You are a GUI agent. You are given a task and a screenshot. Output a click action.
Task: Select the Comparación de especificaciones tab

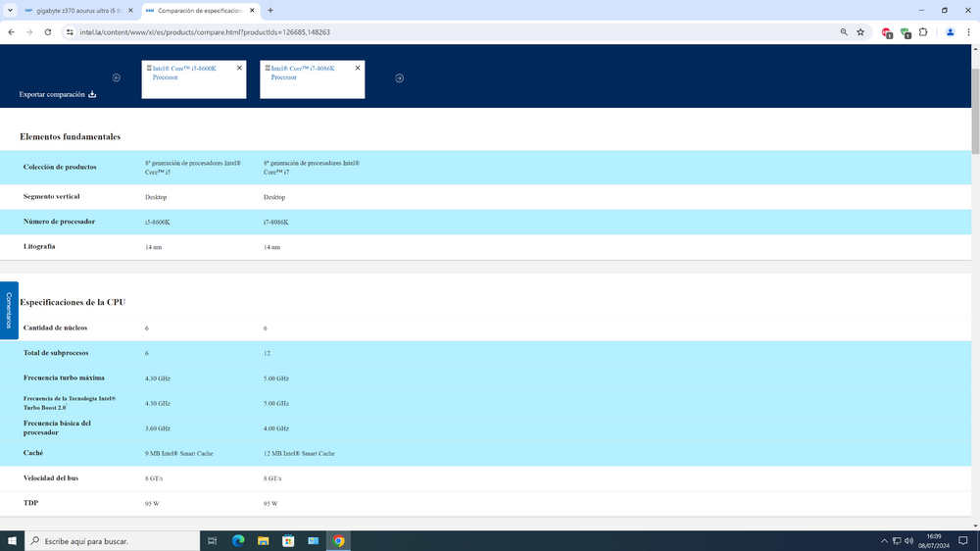[x=200, y=11]
